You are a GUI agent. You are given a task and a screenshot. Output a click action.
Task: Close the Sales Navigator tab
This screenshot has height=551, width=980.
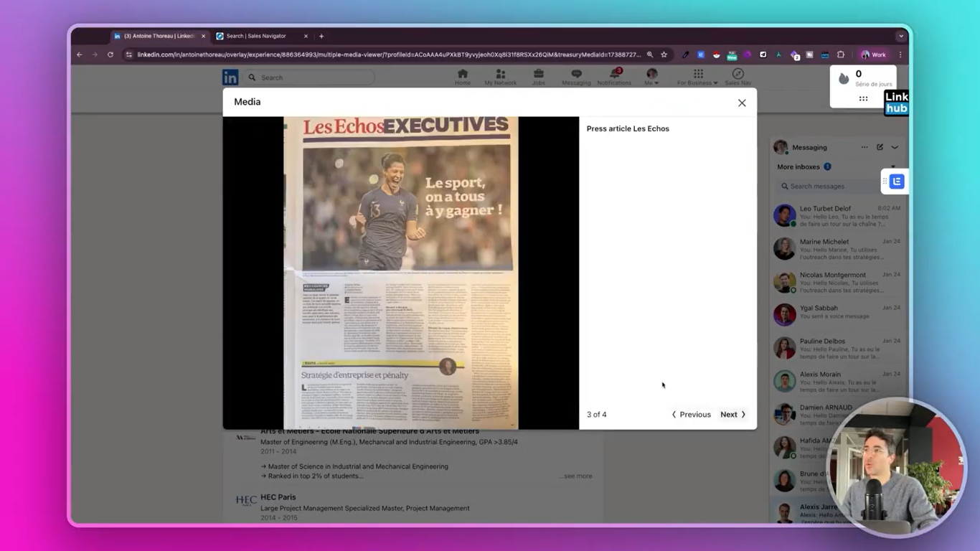(x=306, y=36)
